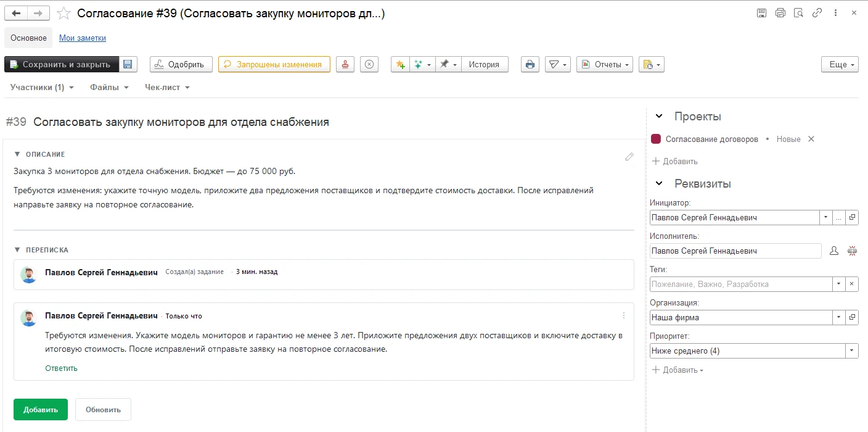The image size is (868, 432).
Task: Collapse the Проекты panel
Action: pyautogui.click(x=659, y=116)
